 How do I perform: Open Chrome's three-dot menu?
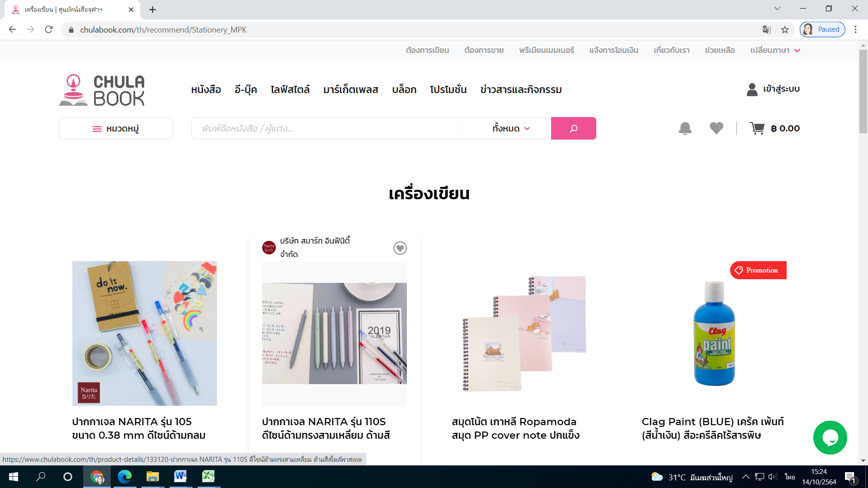click(855, 30)
